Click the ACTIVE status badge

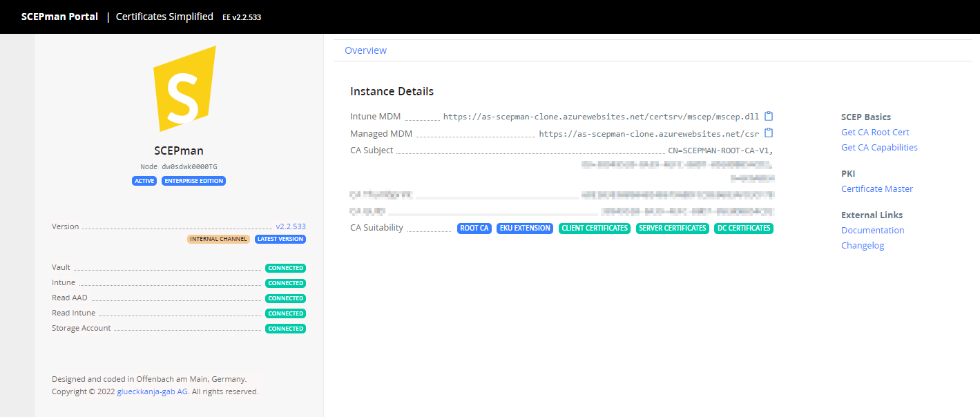click(144, 181)
